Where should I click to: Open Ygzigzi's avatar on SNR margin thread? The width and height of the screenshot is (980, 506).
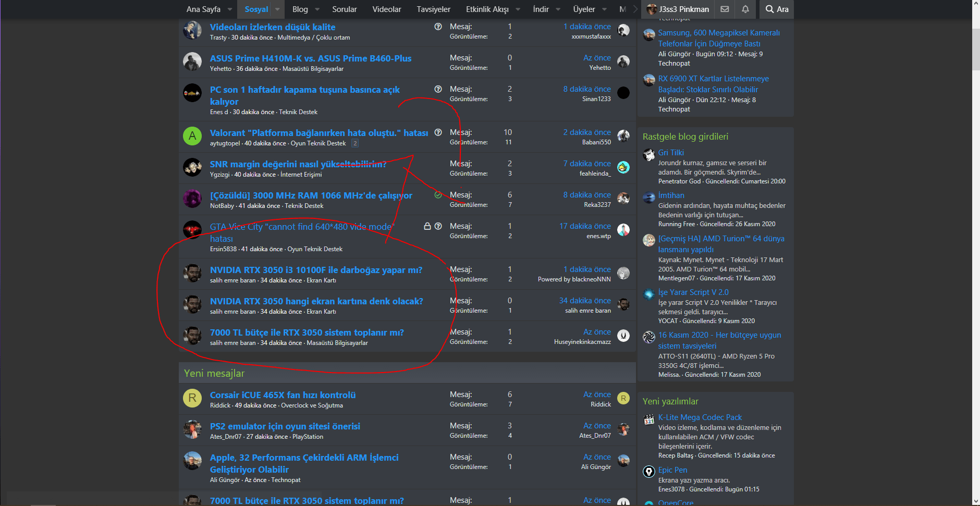point(192,167)
